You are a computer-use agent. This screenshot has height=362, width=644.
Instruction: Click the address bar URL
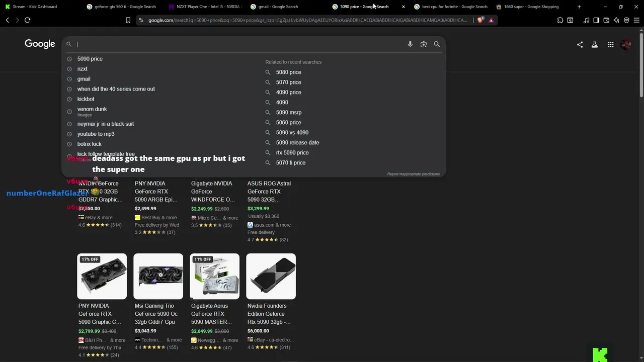pyautogui.click(x=307, y=20)
